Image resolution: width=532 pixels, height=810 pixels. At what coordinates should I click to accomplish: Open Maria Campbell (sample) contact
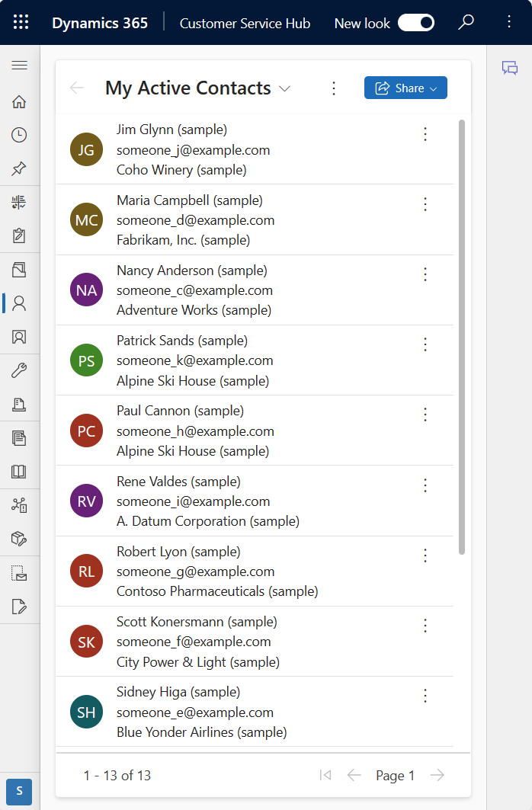[190, 200]
